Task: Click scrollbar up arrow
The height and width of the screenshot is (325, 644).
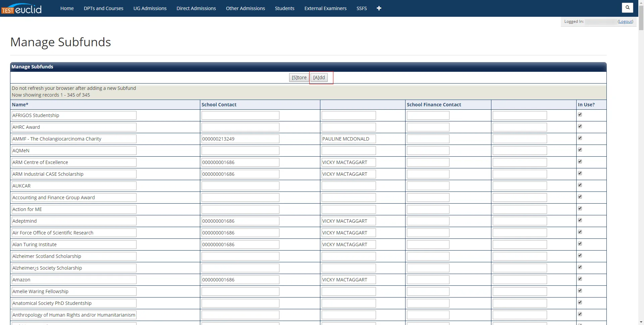Action: pos(641,3)
